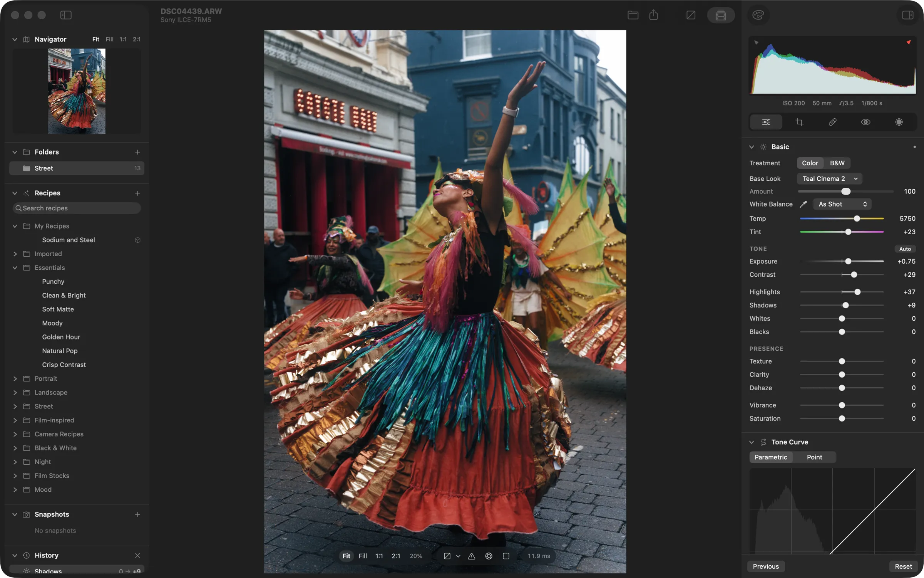Pick white balance eyedropper

[803, 204]
